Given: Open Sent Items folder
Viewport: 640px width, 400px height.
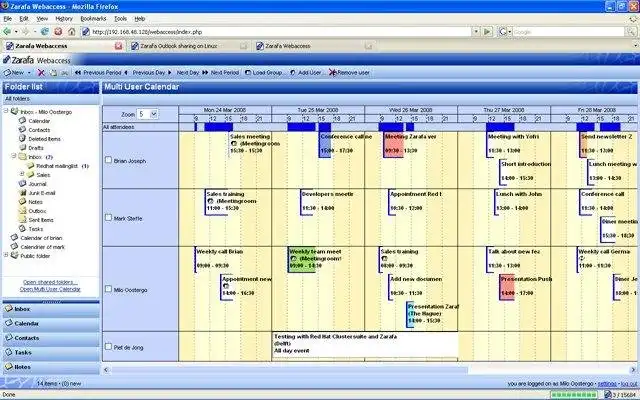Looking at the screenshot, I should 36,220.
